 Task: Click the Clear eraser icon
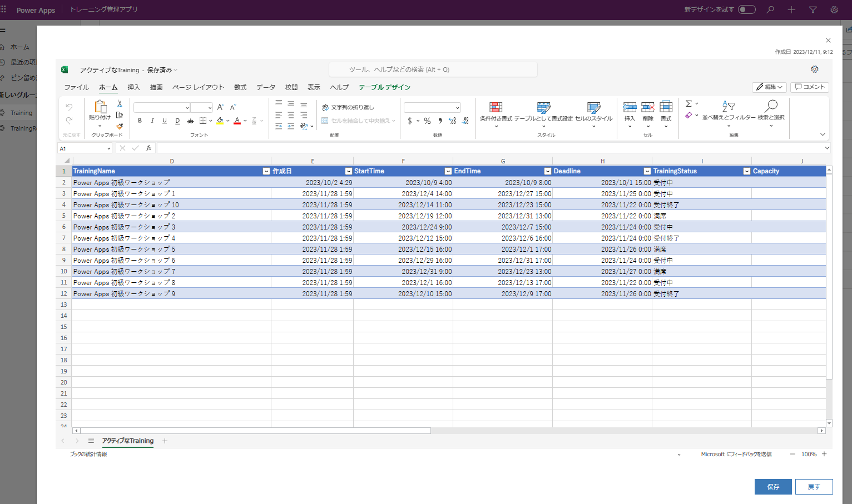pos(688,115)
